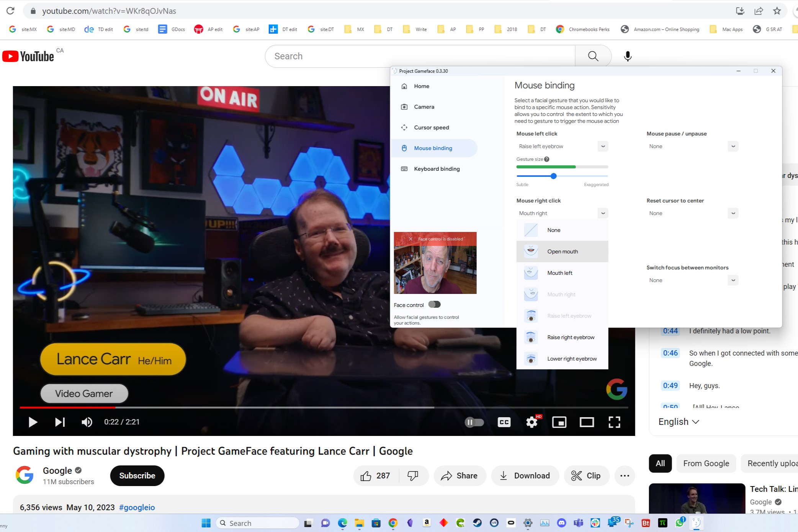Screen dimensions: 798x532
Task: Mute the video volume
Action: (87, 422)
